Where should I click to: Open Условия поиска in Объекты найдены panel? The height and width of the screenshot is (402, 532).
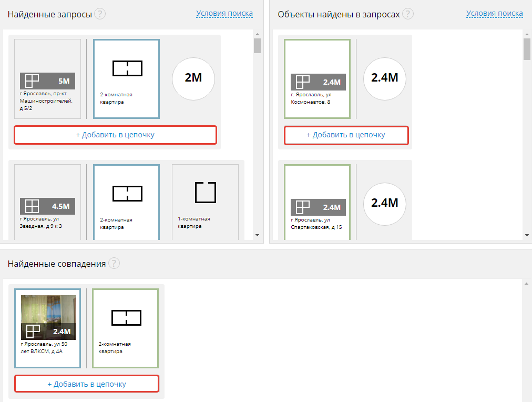494,13
